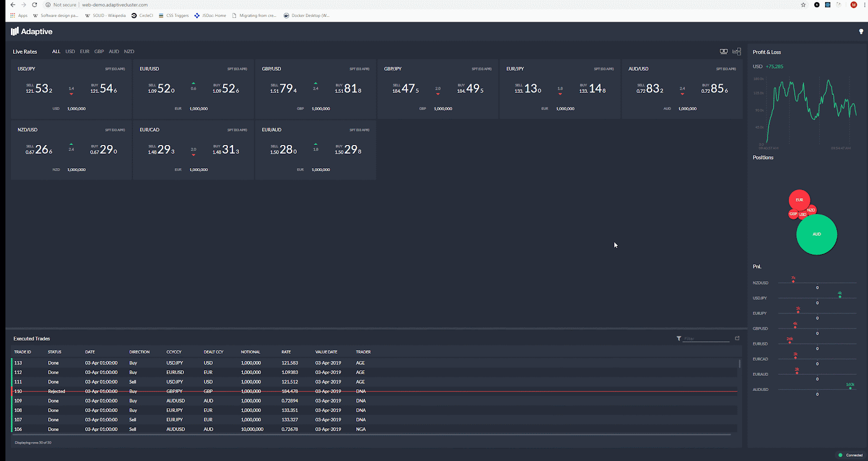
Task: Select trade ID 113 in Executed Trades
Action: pyautogui.click(x=18, y=363)
